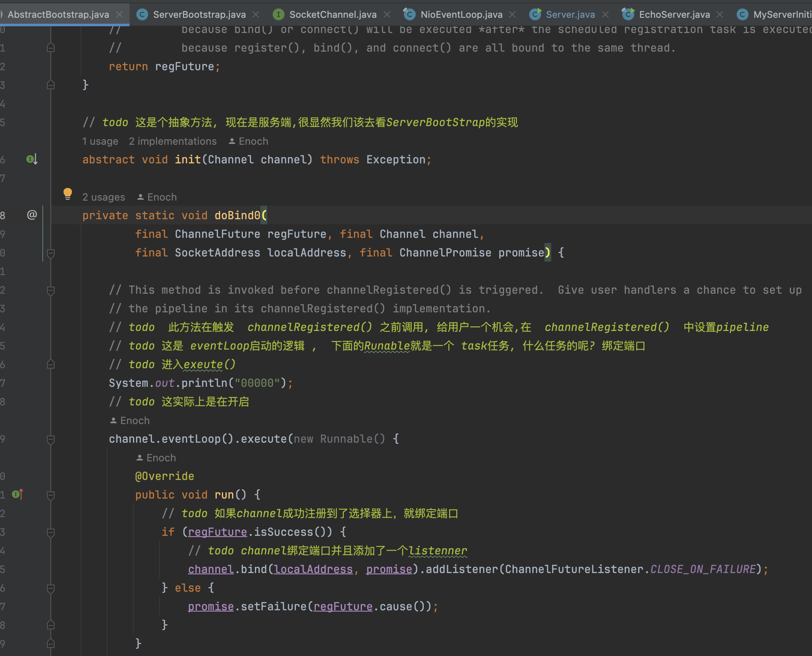Click the EchoServer.java runnable class icon
The image size is (812, 656).
[x=628, y=14]
